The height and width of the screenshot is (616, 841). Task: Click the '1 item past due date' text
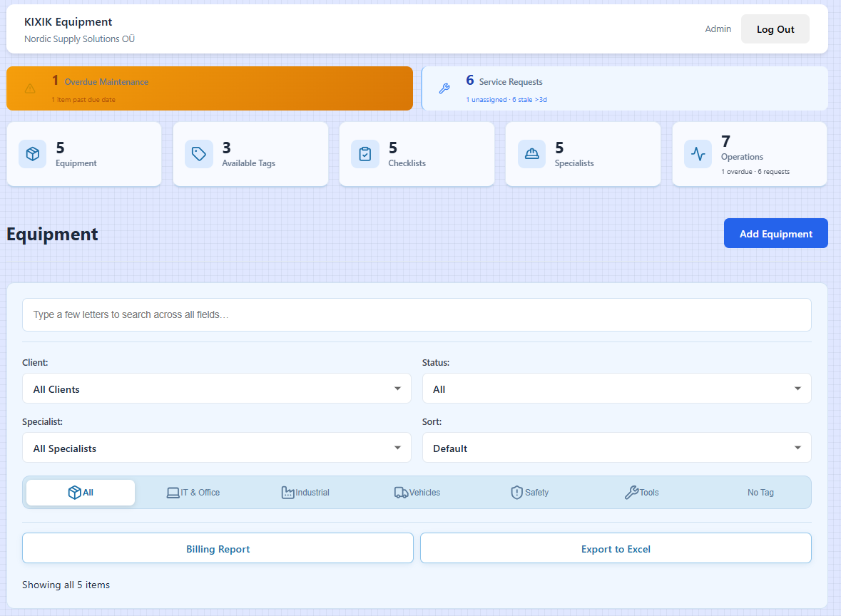tap(83, 100)
